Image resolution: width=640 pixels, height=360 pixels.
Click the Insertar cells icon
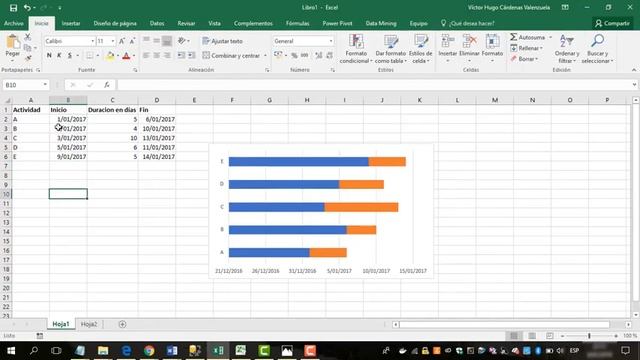click(448, 42)
